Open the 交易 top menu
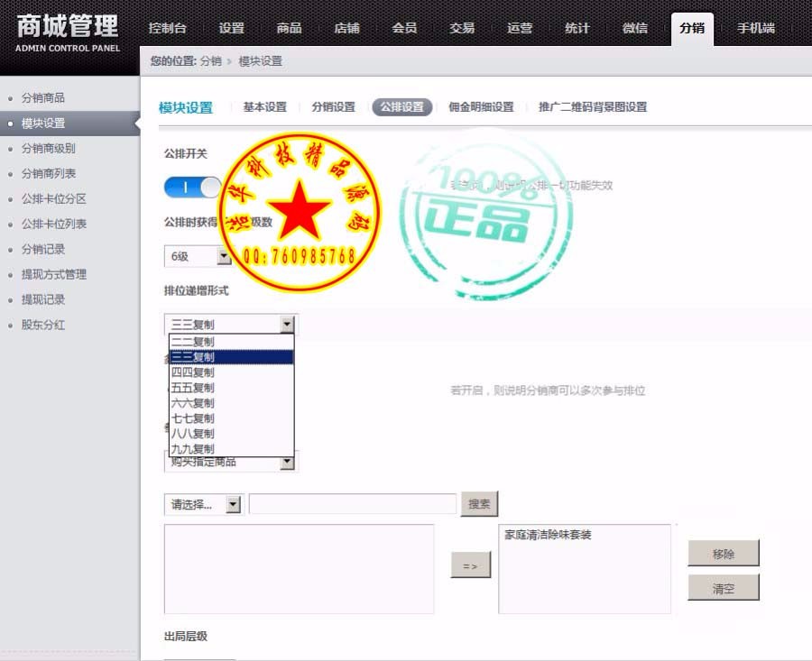Image resolution: width=812 pixels, height=661 pixels. coord(462,28)
